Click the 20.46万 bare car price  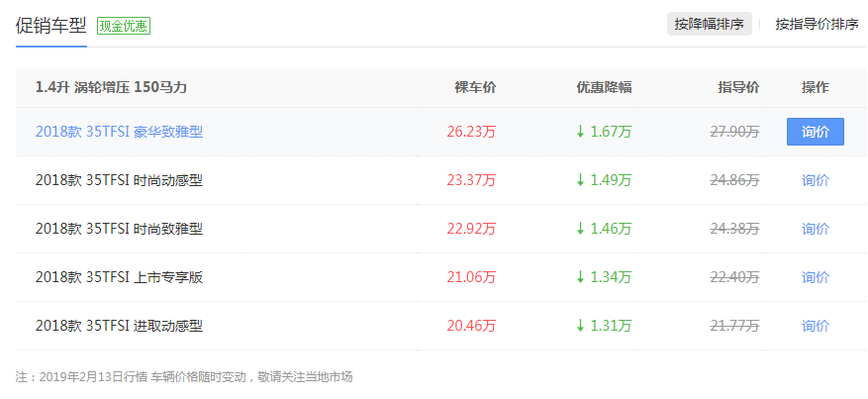(x=472, y=326)
